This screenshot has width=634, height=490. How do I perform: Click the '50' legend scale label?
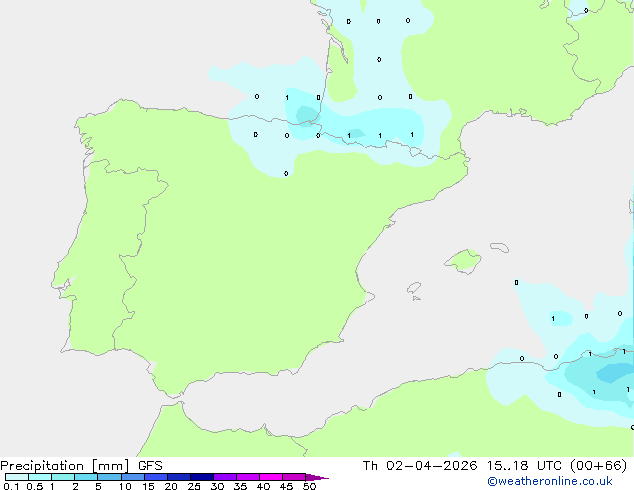(309, 486)
